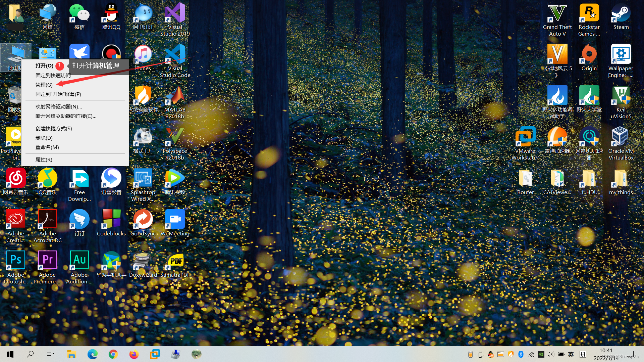Viewport: 644px width, 362px height.
Task: Open the Adobe Creative Cloud icon
Action: 16,226
